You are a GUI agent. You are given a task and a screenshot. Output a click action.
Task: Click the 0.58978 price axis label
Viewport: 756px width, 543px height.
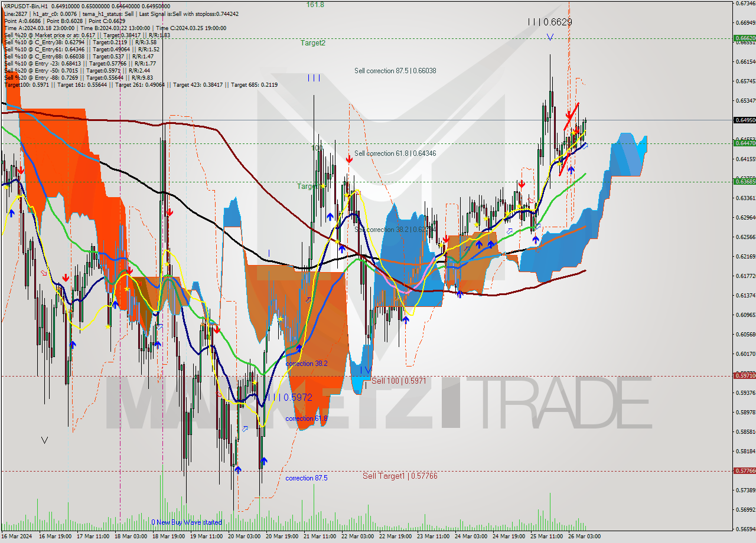point(745,412)
